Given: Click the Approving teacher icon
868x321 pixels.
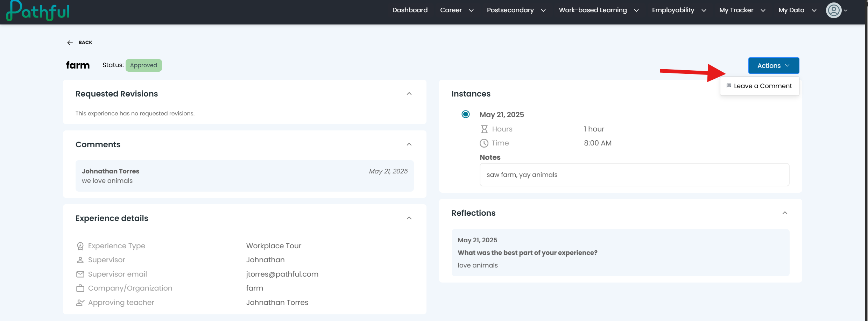Looking at the screenshot, I should tap(80, 302).
